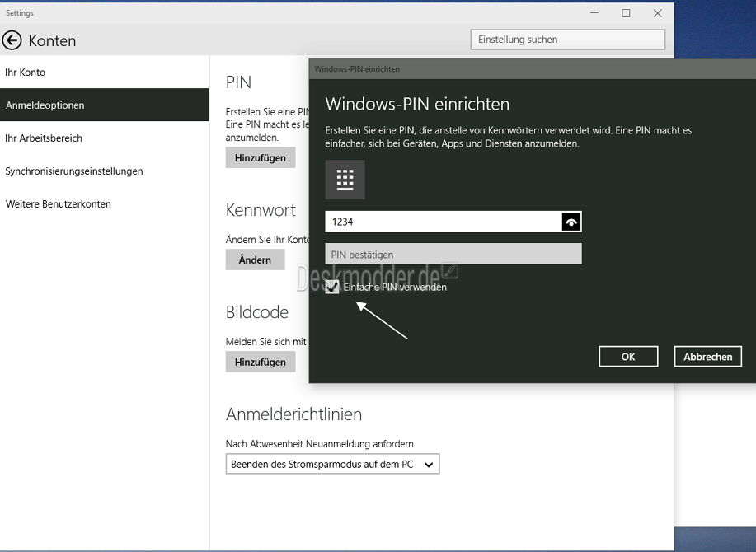Confirm the PIN dialog with OK
Image resolution: width=756 pixels, height=552 pixels.
(628, 357)
